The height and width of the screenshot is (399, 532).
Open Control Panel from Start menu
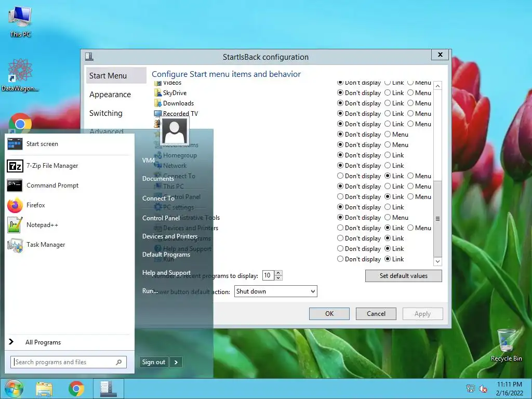pyautogui.click(x=161, y=218)
